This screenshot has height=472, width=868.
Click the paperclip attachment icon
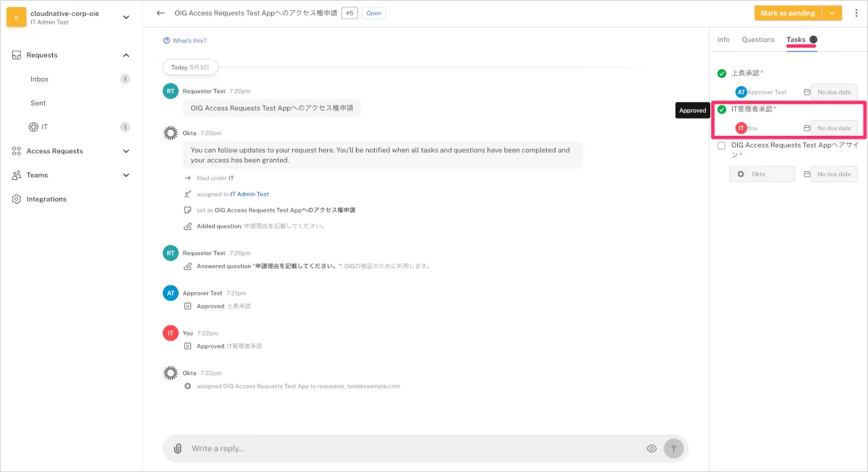tap(178, 448)
